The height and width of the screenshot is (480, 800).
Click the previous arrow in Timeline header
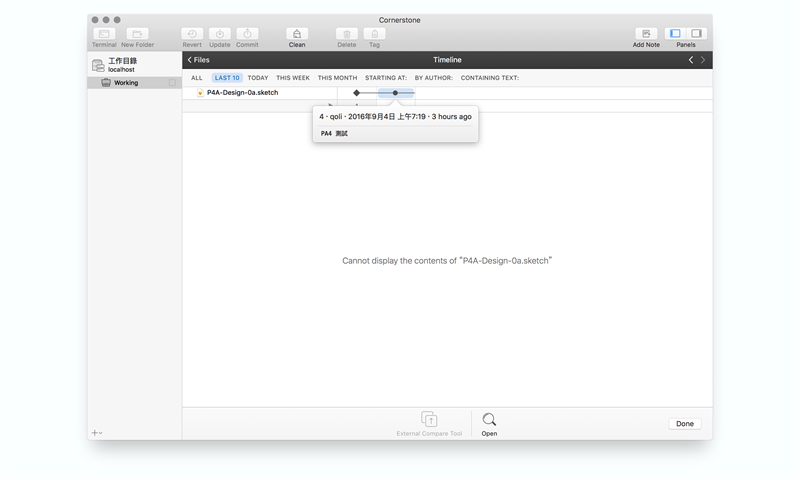(690, 60)
